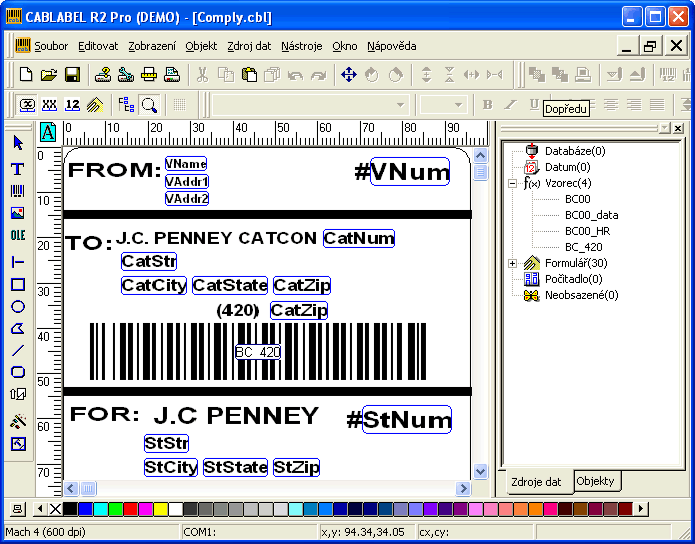695x544 pixels.
Task: Click the four-arrow move icon
Action: (x=349, y=74)
